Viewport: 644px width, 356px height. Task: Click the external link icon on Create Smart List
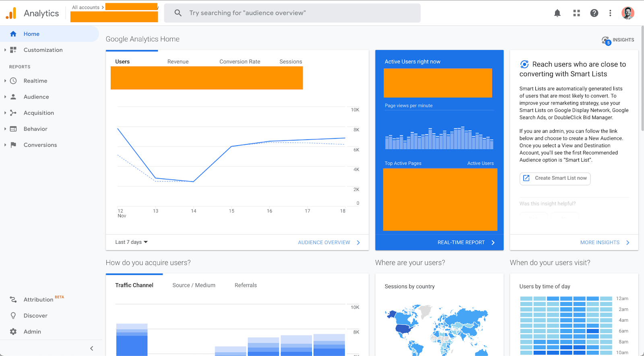pyautogui.click(x=526, y=178)
